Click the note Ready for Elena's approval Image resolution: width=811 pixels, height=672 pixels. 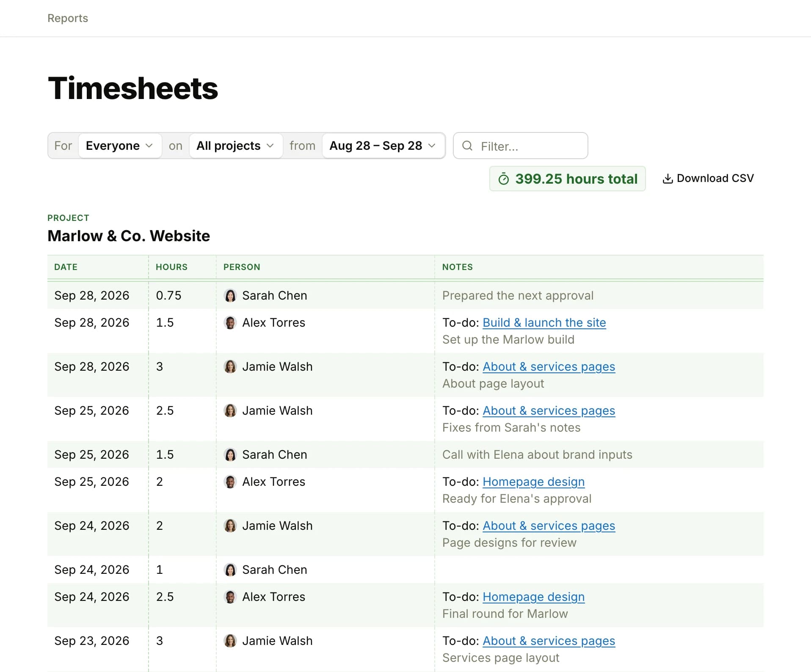click(x=517, y=498)
